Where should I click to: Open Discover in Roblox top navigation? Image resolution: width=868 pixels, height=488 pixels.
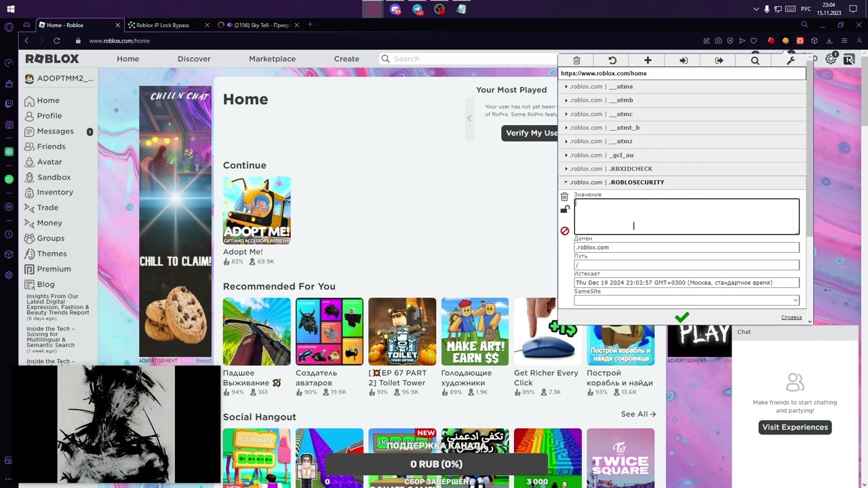tap(194, 59)
